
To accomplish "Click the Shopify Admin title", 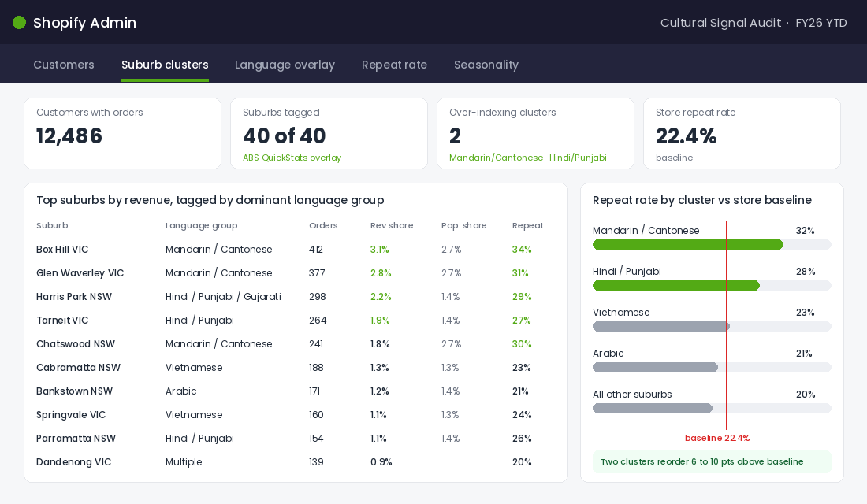I will click(84, 23).
